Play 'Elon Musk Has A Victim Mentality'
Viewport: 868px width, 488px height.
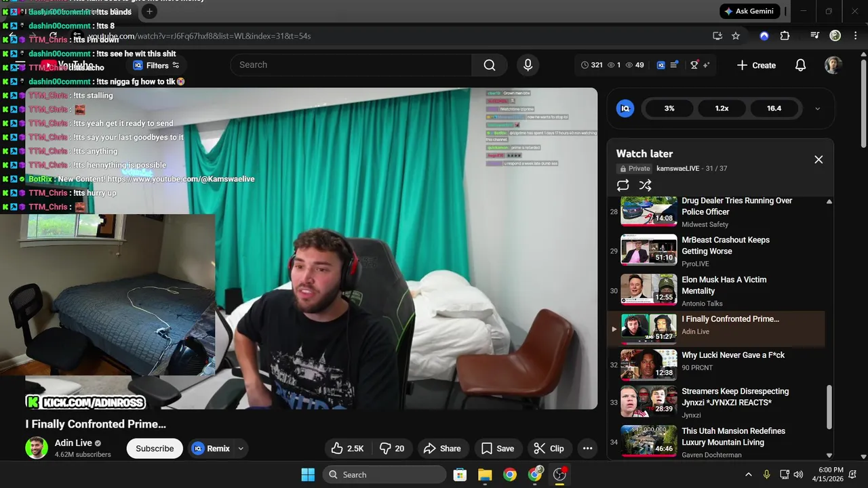716,290
